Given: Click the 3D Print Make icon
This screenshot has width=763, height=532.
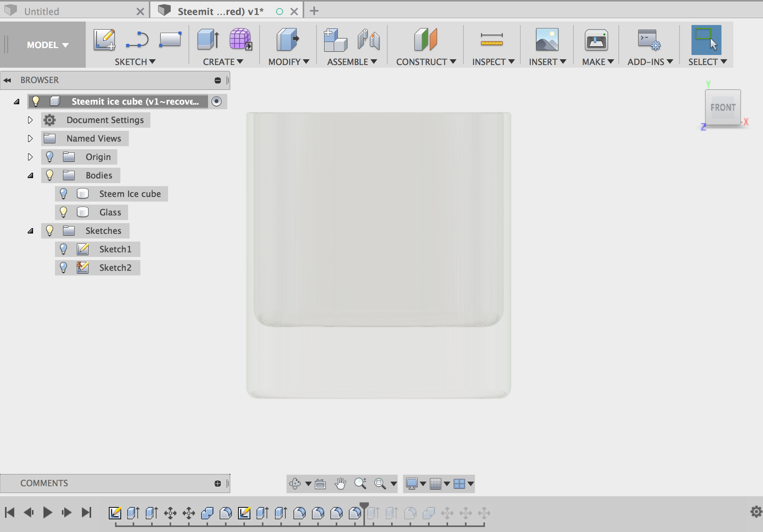Looking at the screenshot, I should pos(596,40).
